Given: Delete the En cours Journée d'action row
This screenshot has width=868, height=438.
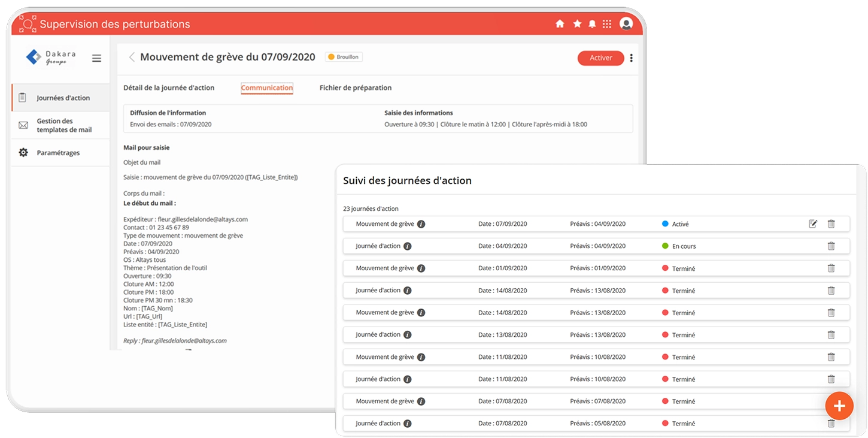Looking at the screenshot, I should pyautogui.click(x=831, y=246).
